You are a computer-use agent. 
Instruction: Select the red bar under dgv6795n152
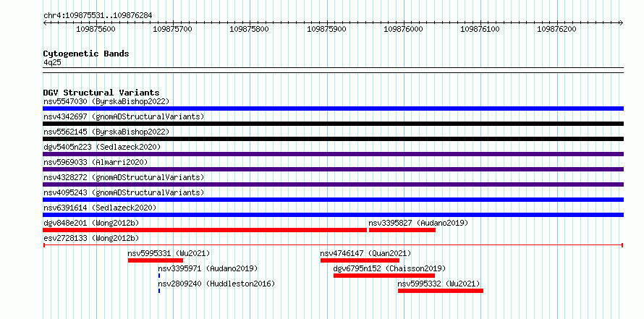click(x=384, y=276)
